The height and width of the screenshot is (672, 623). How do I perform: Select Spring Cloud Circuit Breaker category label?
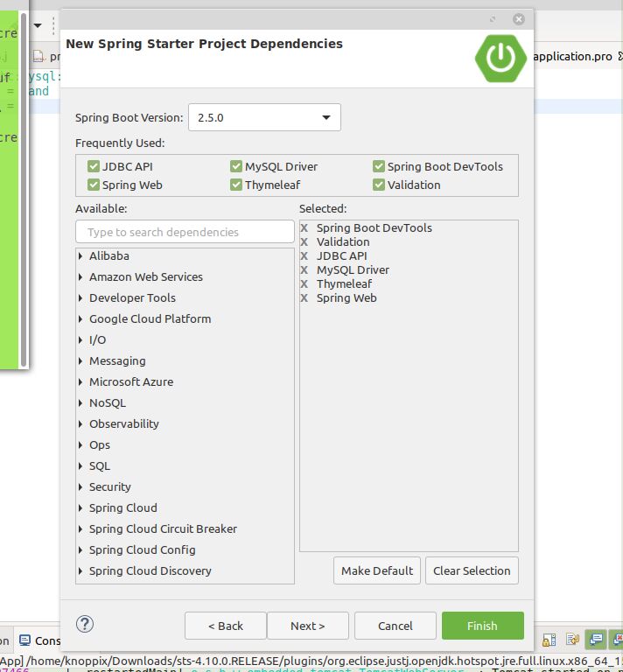pos(163,528)
